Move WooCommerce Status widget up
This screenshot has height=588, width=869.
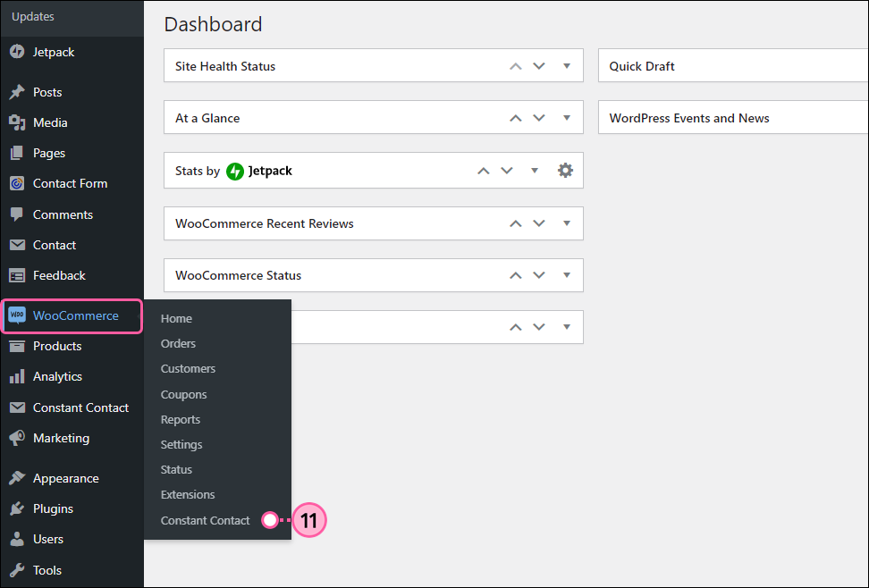pos(516,275)
